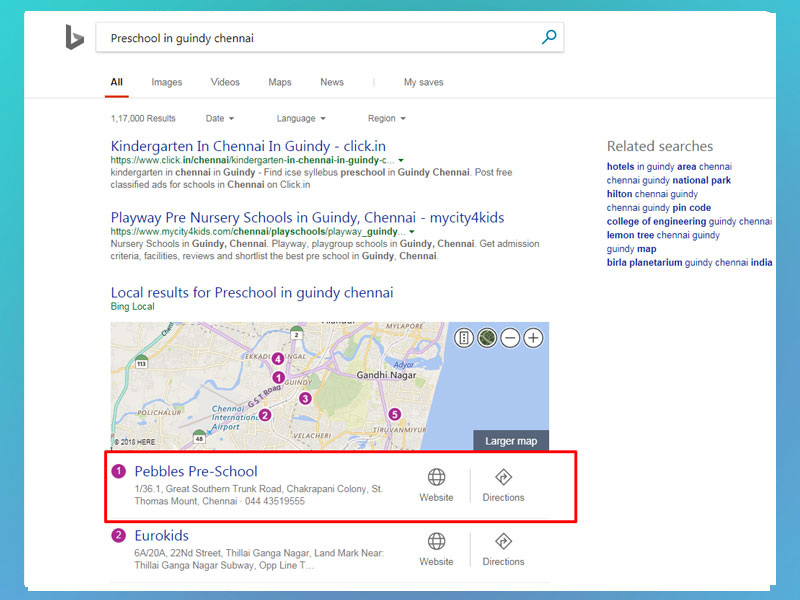This screenshot has width=800, height=600.
Task: Toggle aerial view map icon
Action: 487,338
